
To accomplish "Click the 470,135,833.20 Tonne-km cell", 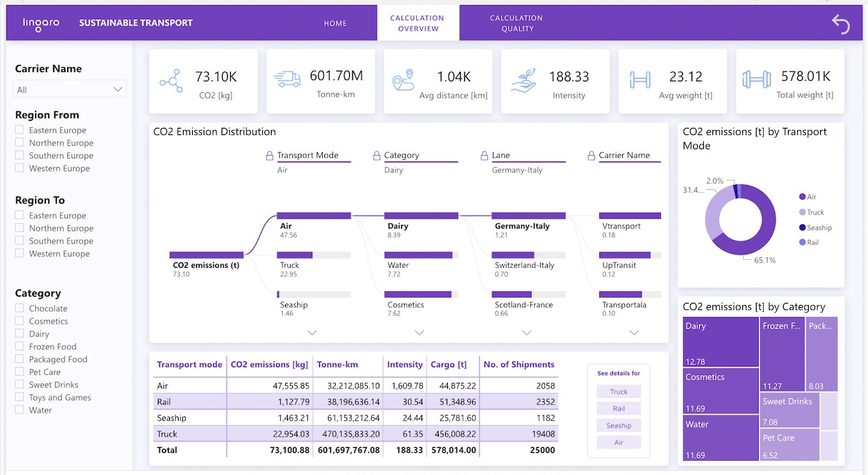I will [x=348, y=434].
